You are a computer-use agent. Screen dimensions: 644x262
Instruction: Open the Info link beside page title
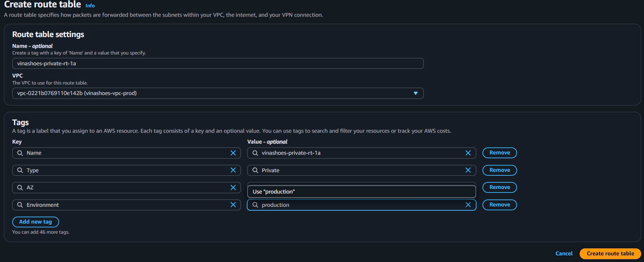pyautogui.click(x=90, y=6)
